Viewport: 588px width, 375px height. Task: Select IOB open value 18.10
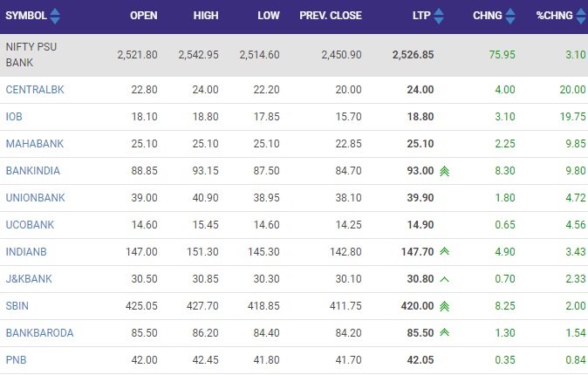pos(144,117)
